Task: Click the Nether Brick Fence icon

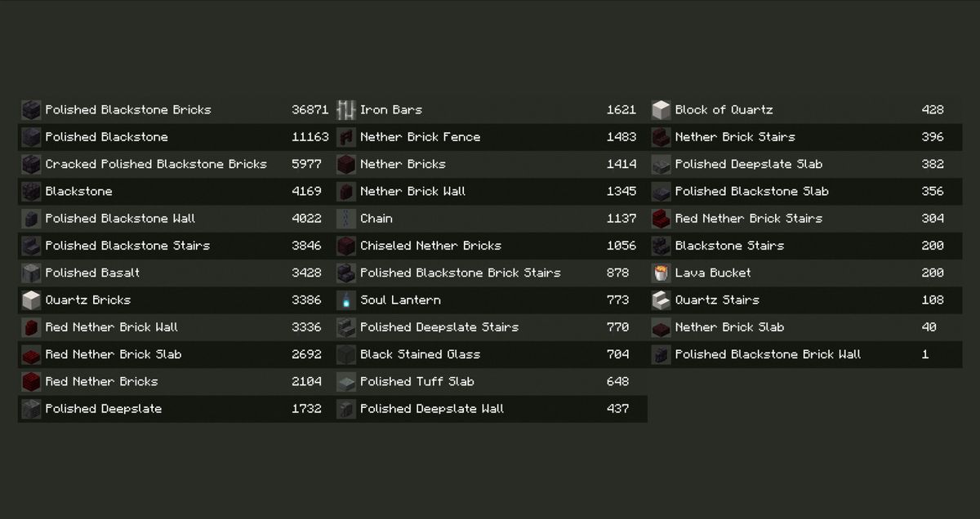Action: (346, 137)
